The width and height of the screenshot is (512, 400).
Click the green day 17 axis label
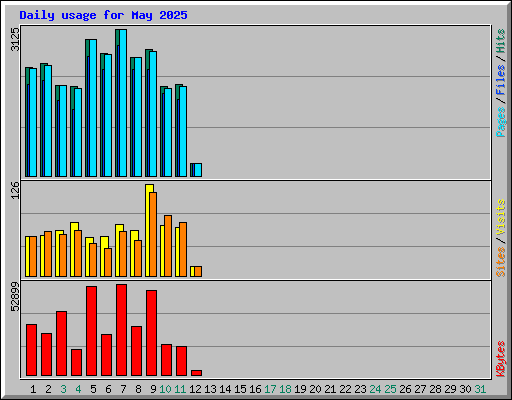pyautogui.click(x=270, y=389)
